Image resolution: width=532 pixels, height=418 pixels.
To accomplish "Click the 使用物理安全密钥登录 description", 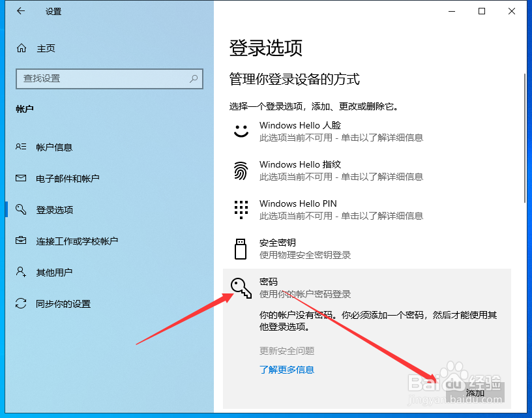I will pyautogui.click(x=305, y=255).
